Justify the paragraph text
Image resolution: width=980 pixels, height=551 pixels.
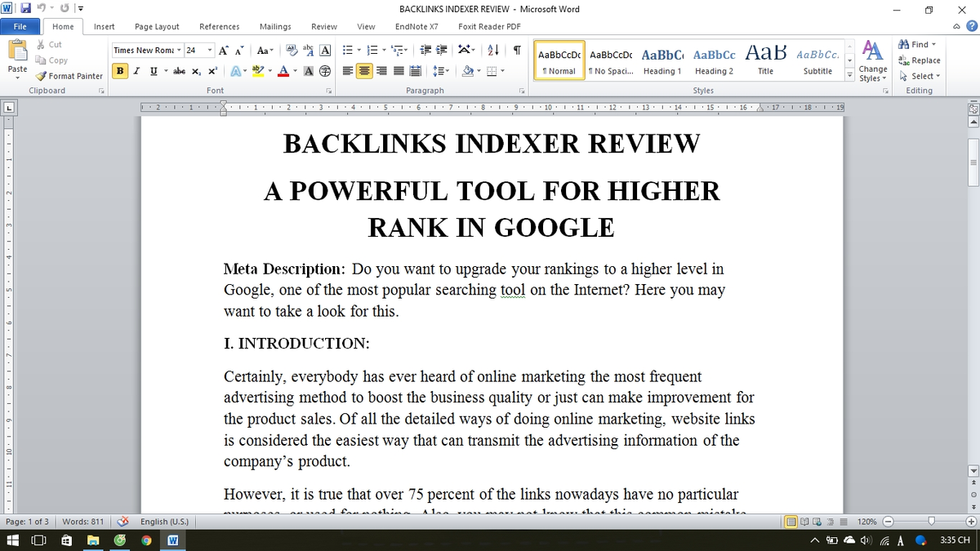pos(397,71)
